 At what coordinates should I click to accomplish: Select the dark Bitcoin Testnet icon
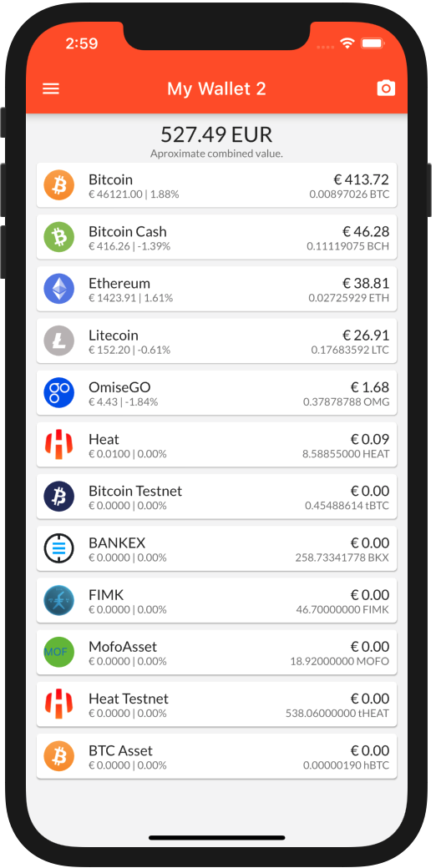coord(58,497)
